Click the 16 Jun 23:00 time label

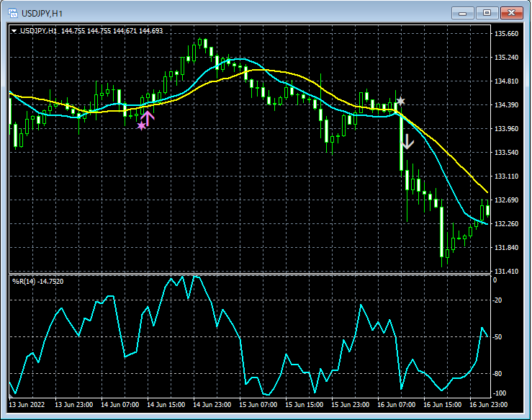(x=487, y=405)
